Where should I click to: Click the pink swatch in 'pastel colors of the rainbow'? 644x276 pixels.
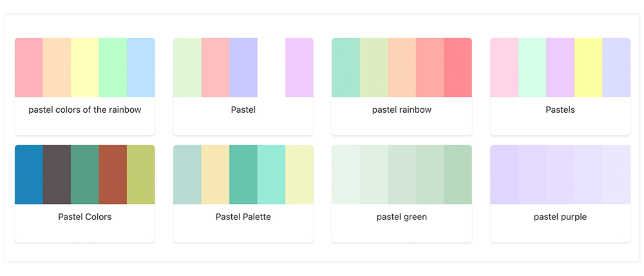point(29,67)
